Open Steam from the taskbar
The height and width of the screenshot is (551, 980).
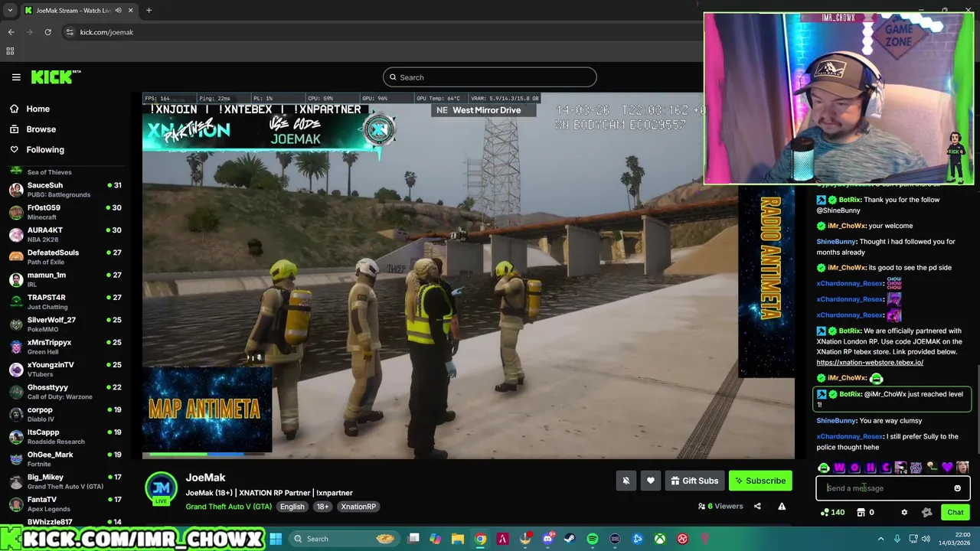(x=570, y=539)
